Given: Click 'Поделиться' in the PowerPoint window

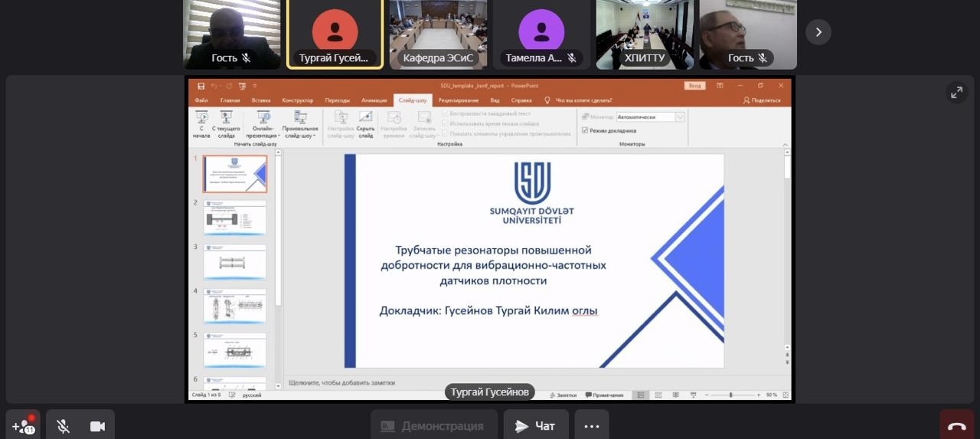Looking at the screenshot, I should click(x=761, y=100).
